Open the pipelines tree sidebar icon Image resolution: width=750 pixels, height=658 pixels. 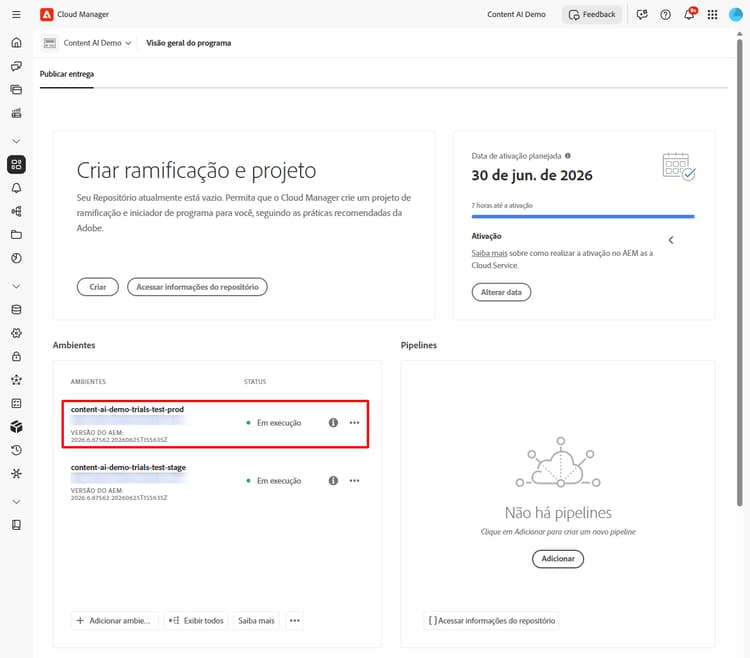[x=16, y=211]
